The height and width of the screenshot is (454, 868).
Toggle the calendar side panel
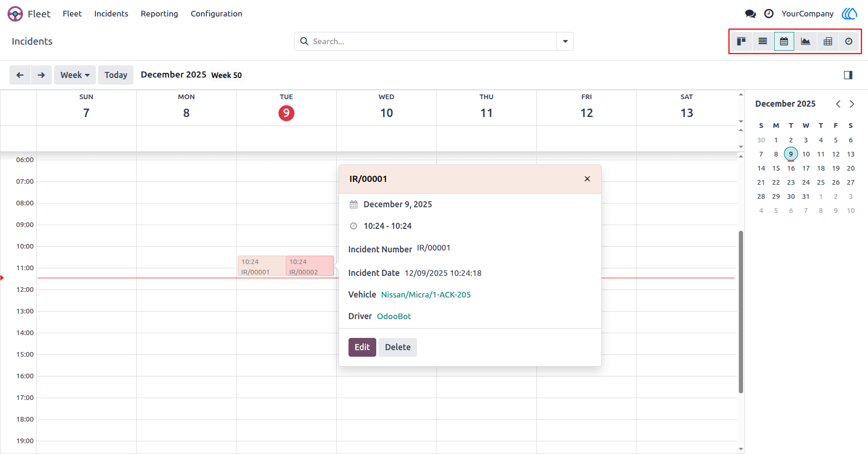pos(848,75)
